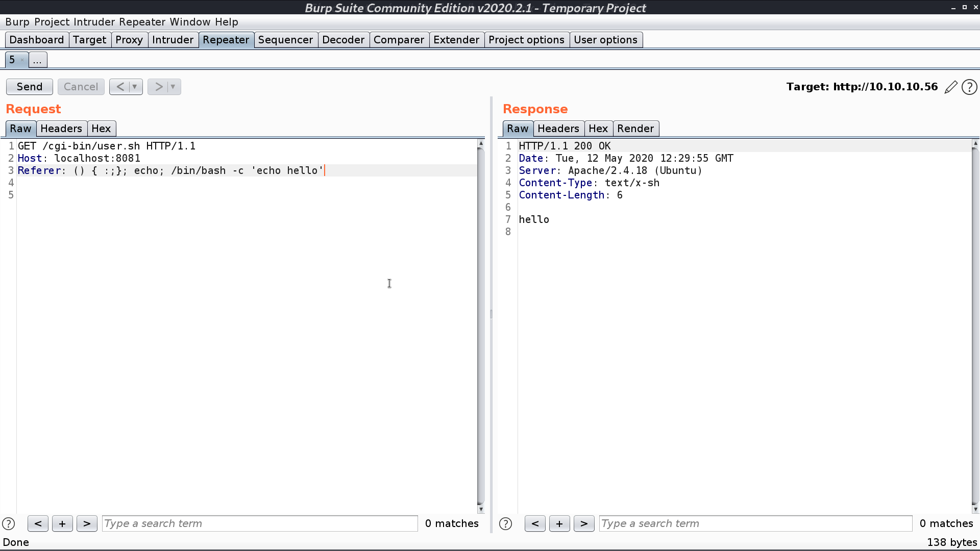Open the Project options tab

coord(526,40)
